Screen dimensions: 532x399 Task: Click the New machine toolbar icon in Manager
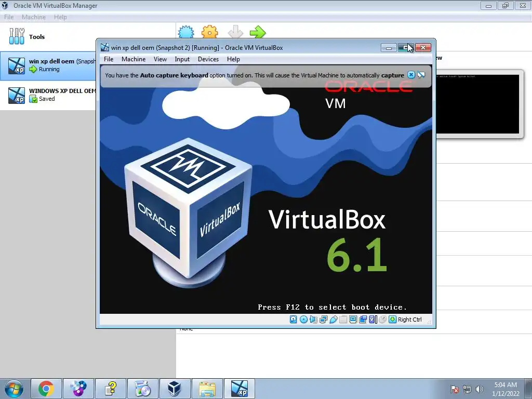click(x=186, y=32)
